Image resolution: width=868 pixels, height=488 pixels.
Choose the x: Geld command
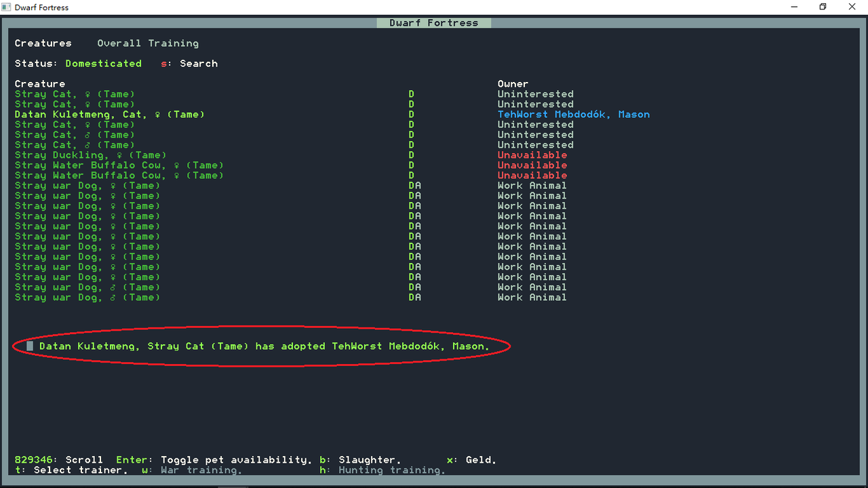[x=472, y=460]
